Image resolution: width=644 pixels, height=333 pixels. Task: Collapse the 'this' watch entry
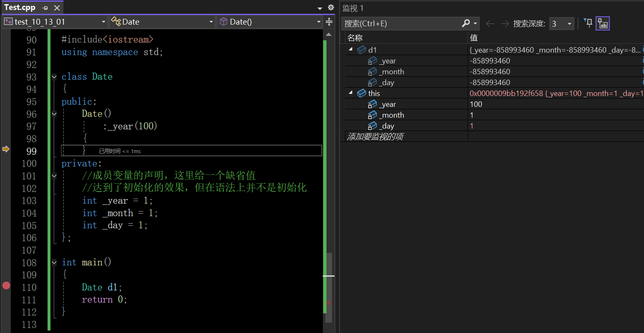[351, 93]
